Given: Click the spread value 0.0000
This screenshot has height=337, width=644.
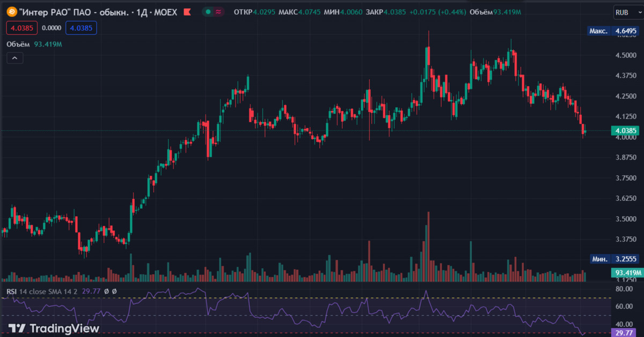Looking at the screenshot, I should tap(51, 28).
